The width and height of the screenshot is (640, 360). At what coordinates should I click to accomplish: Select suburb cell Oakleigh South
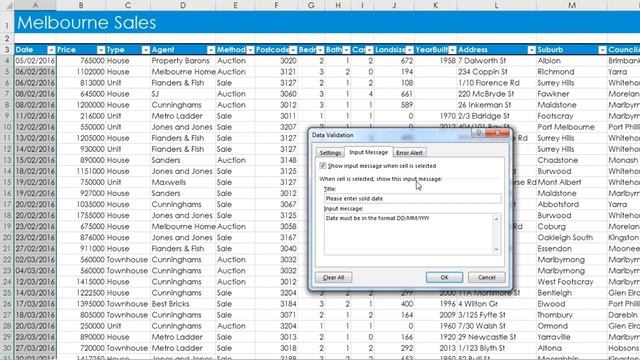(572, 238)
